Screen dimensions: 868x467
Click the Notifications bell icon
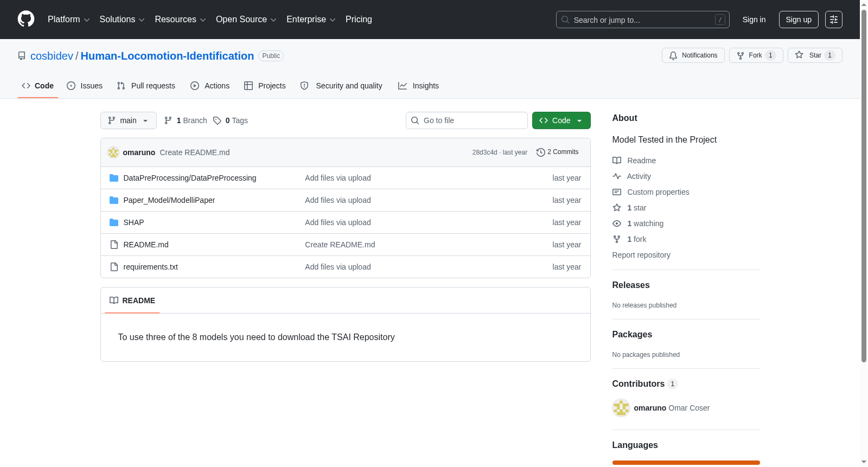pyautogui.click(x=673, y=55)
